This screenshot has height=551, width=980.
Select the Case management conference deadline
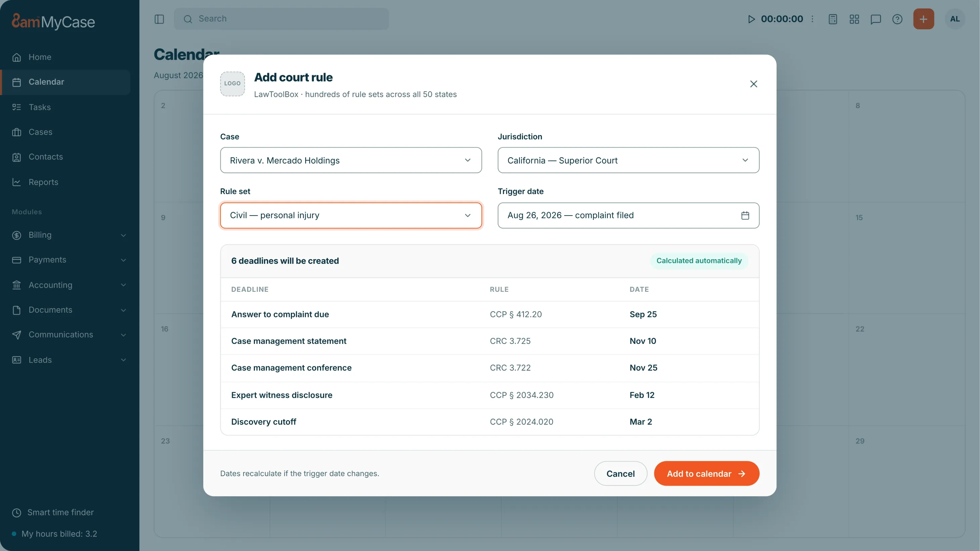pos(292,368)
